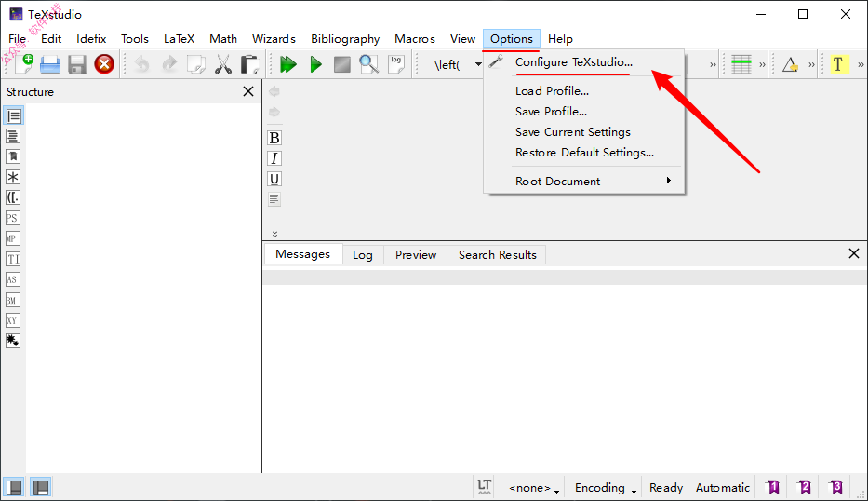Switch to the Search Results tab

click(x=497, y=255)
